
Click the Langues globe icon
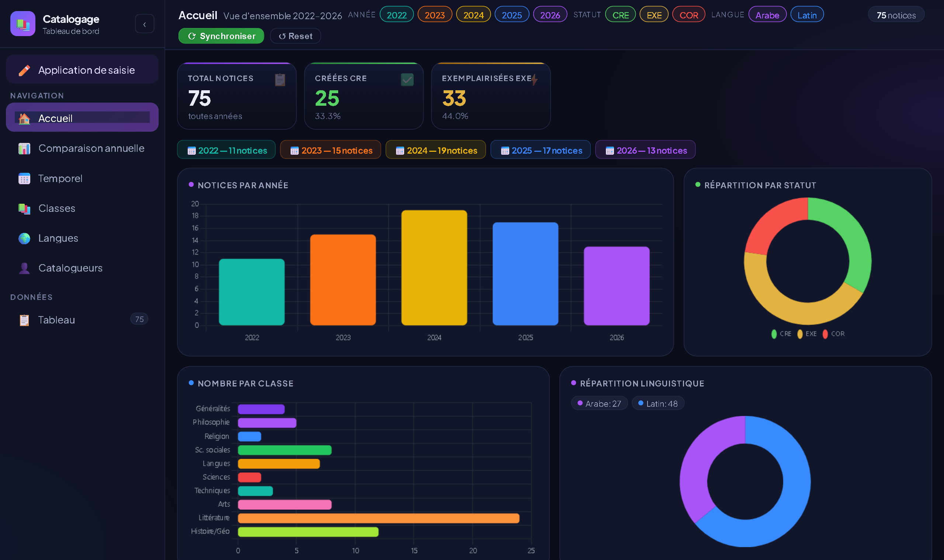[x=24, y=238]
